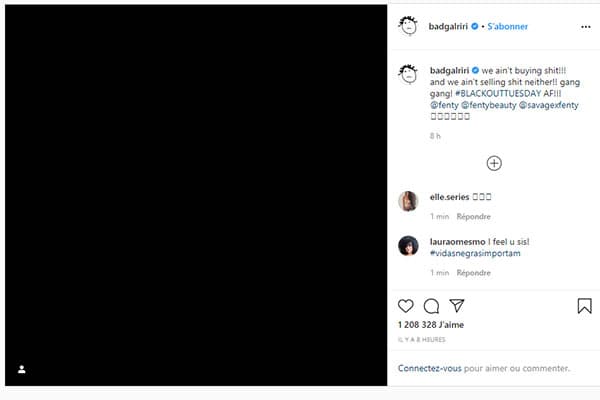Reply to lauraomesmo comment via Répondre
Image resolution: width=600 pixels, height=400 pixels.
[x=473, y=273]
